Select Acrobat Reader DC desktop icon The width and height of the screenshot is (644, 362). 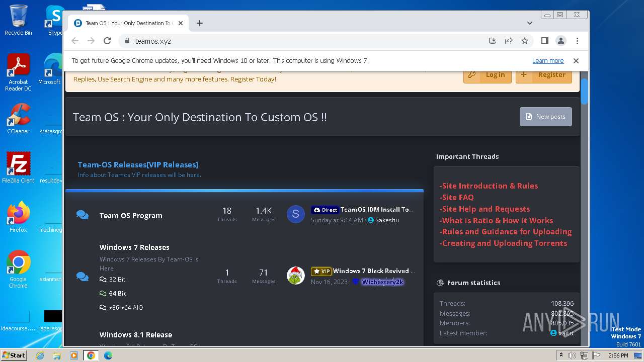coord(18,72)
